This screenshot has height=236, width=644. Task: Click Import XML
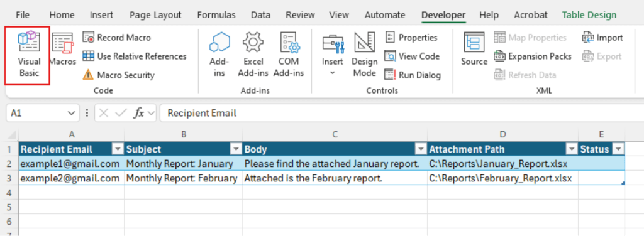[602, 37]
